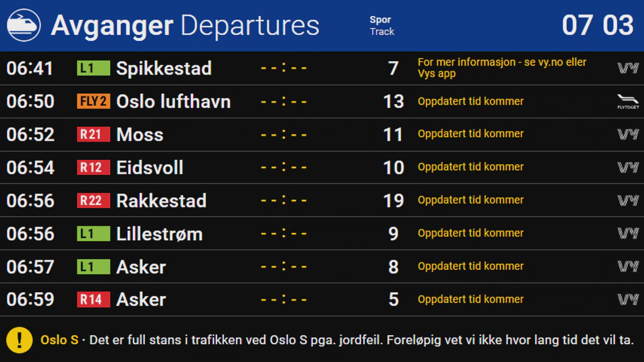
Task: Click track number 19 for Rakkestad
Action: click(393, 201)
